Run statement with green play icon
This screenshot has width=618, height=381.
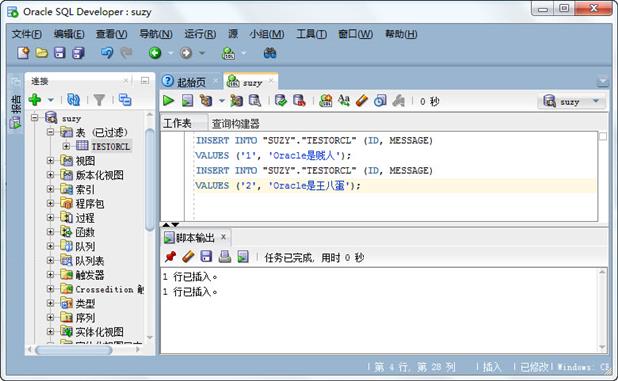169,101
